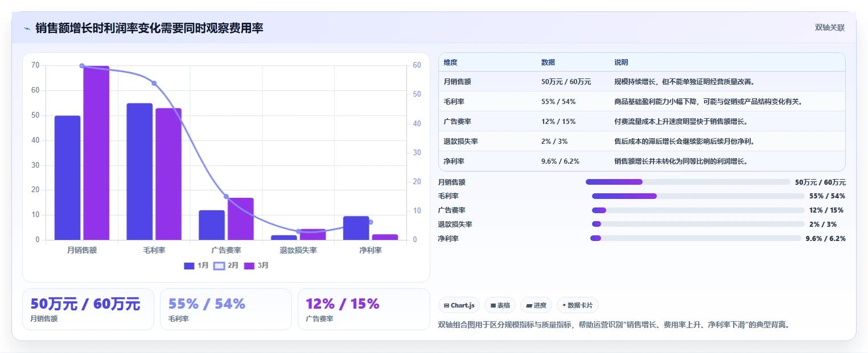Click the 2月 line point above 毛利率
The width and height of the screenshot is (868, 353).
pos(154,84)
